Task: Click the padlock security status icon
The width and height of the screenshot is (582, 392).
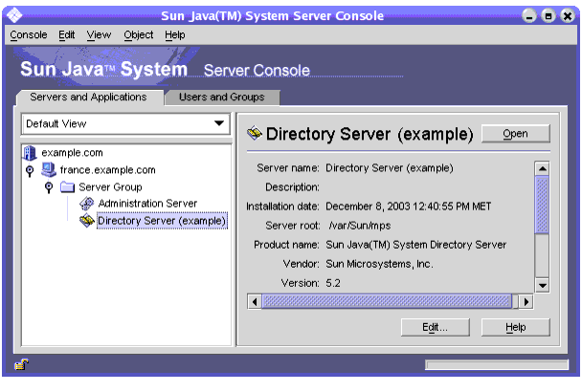Action: pyautogui.click(x=21, y=364)
